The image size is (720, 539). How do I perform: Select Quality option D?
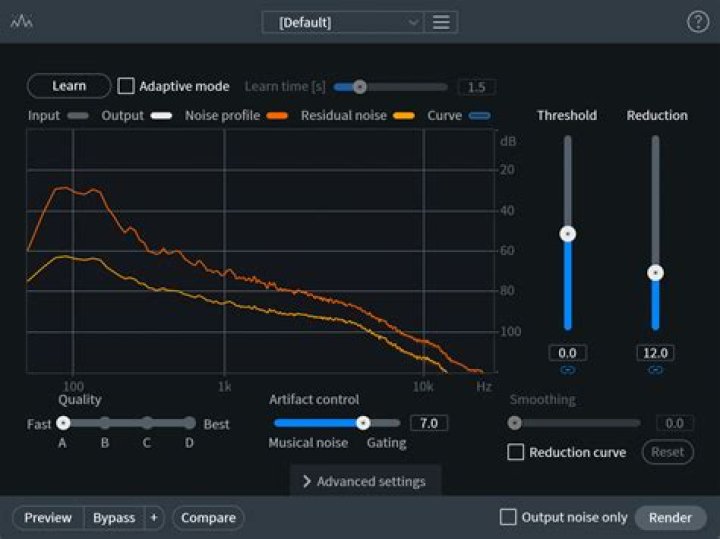click(189, 423)
